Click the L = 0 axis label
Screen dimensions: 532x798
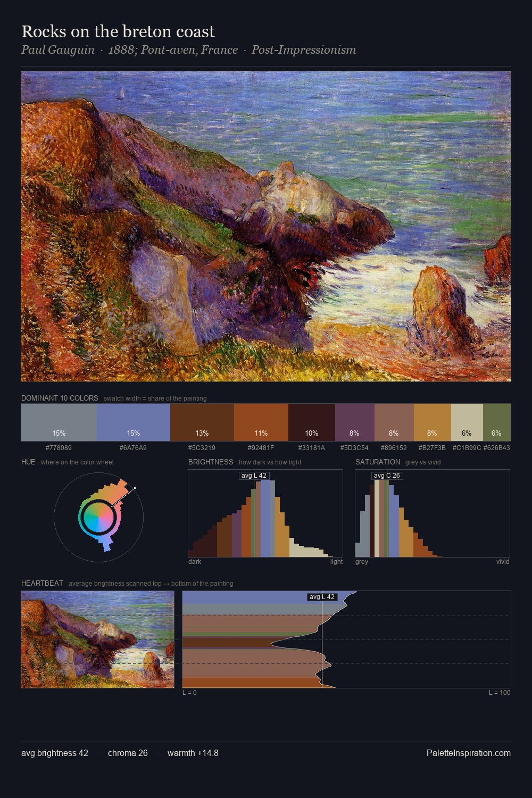point(189,693)
